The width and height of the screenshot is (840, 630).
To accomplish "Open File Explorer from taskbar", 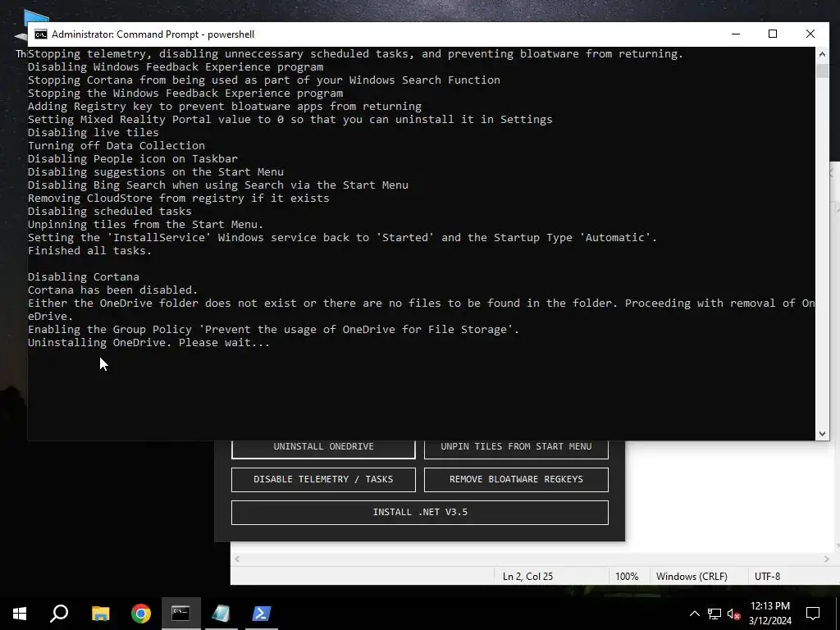I will [100, 614].
